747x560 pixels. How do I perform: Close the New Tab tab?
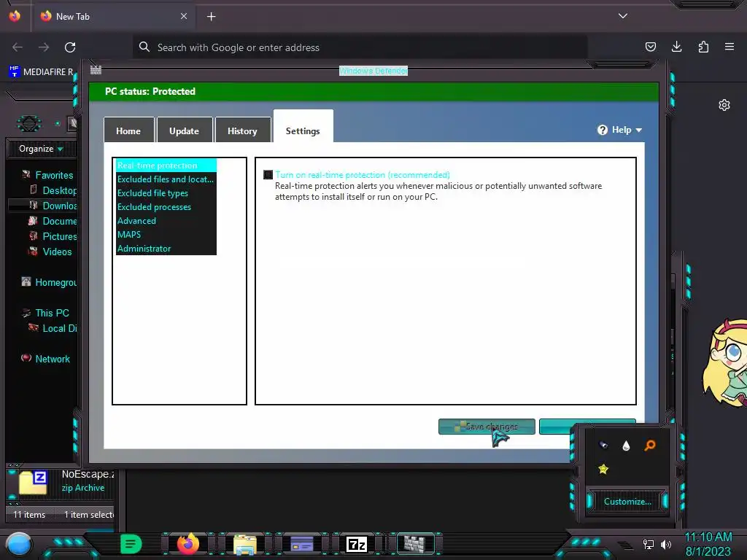tap(184, 16)
